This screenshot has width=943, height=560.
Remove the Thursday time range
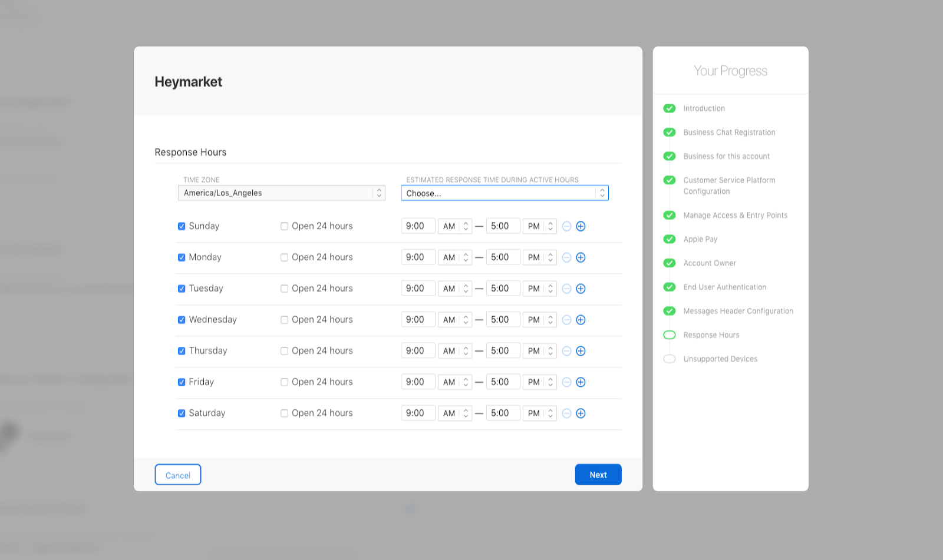click(x=566, y=351)
